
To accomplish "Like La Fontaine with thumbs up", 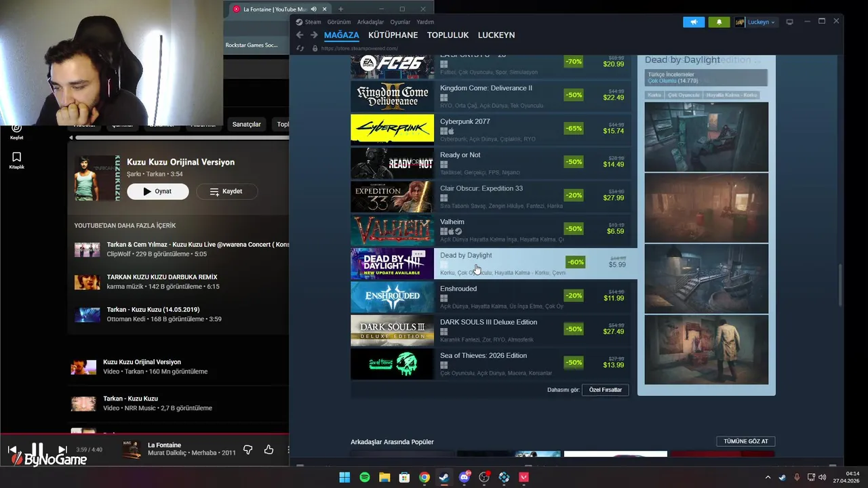I will click(x=269, y=449).
